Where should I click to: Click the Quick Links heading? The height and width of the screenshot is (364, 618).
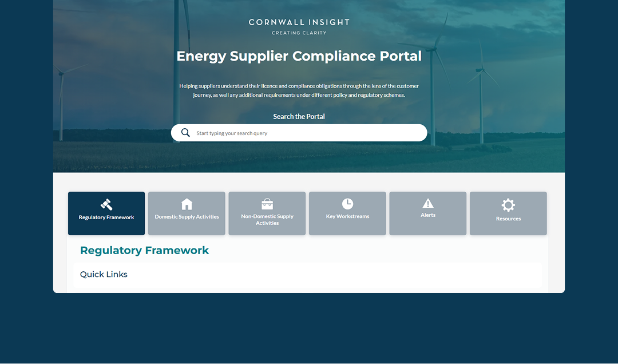(104, 275)
